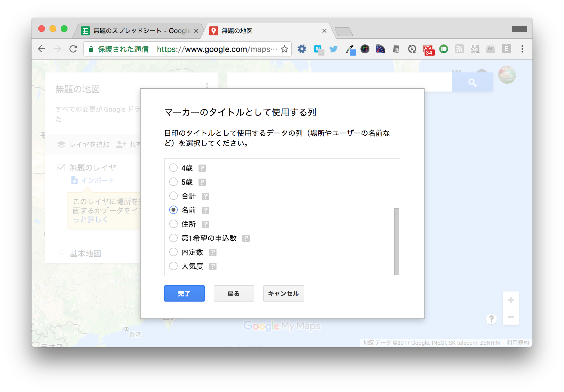Select the 住所 radio option

[x=173, y=224]
